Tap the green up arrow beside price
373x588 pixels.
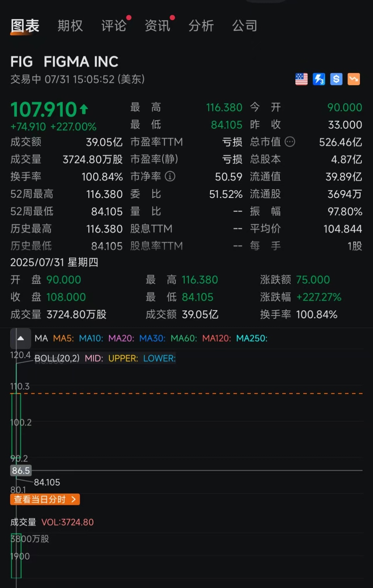[x=84, y=109]
